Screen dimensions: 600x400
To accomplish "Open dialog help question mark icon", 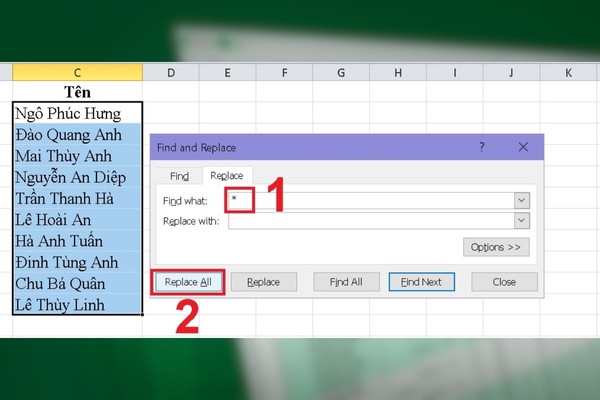I will [482, 147].
